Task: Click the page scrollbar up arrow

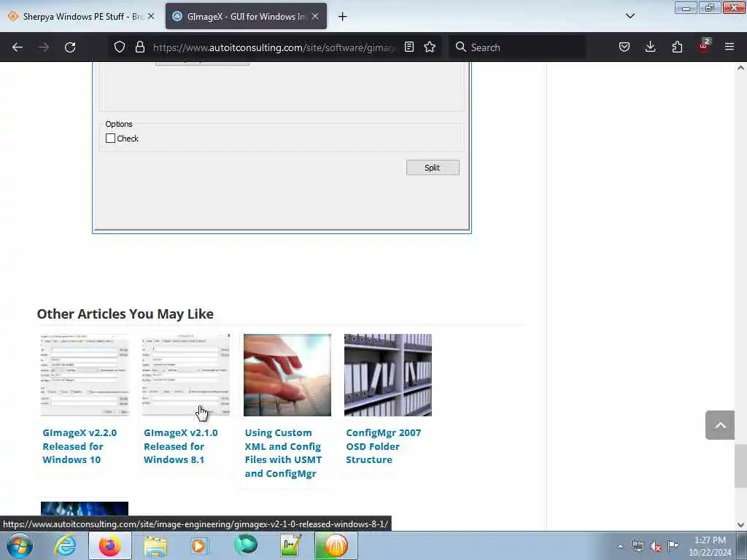Action: pyautogui.click(x=740, y=68)
